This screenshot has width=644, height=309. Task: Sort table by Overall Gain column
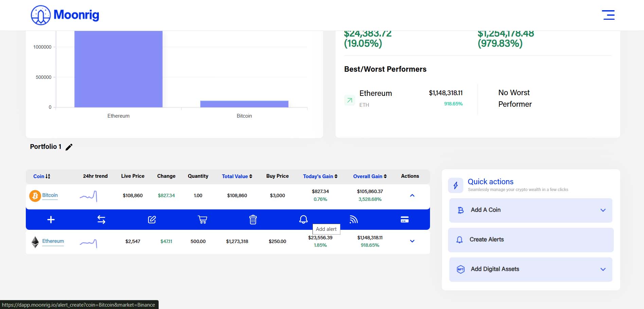coord(370,176)
